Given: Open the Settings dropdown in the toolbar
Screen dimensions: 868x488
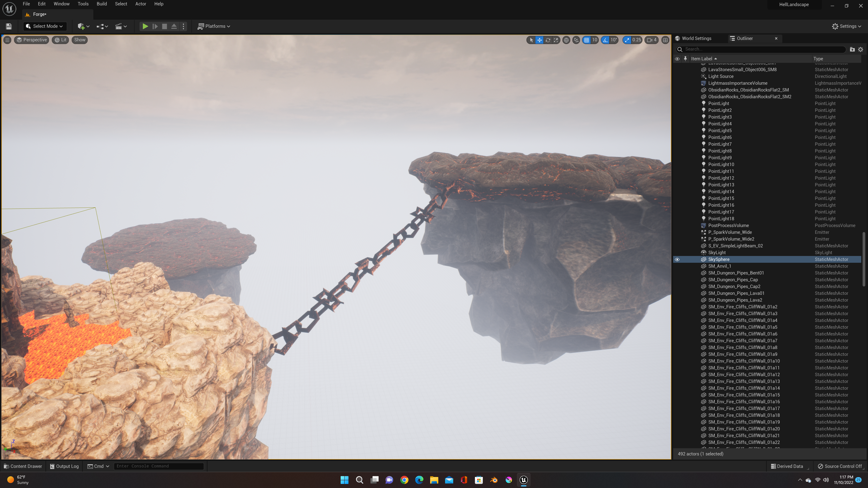Looking at the screenshot, I should point(847,26).
